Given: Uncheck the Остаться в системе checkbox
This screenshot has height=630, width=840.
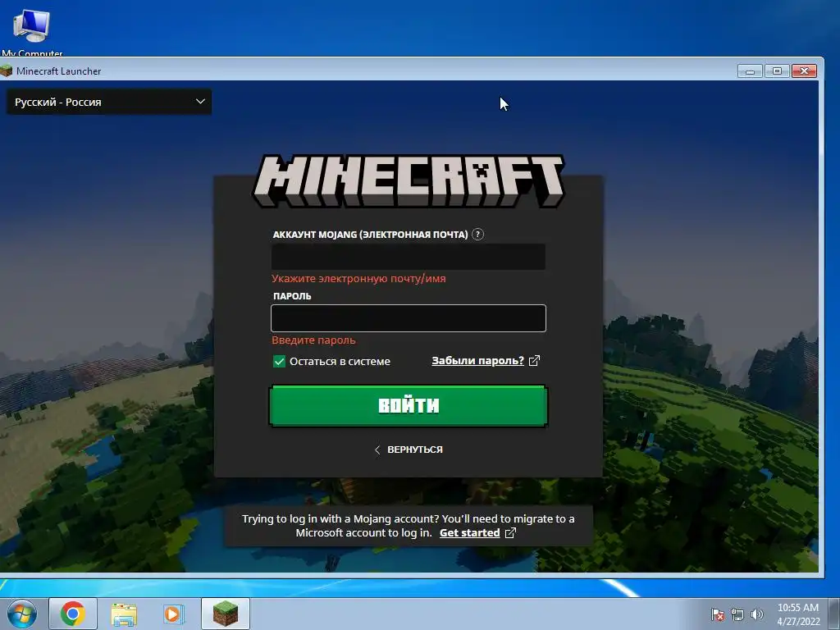Looking at the screenshot, I should pos(279,361).
